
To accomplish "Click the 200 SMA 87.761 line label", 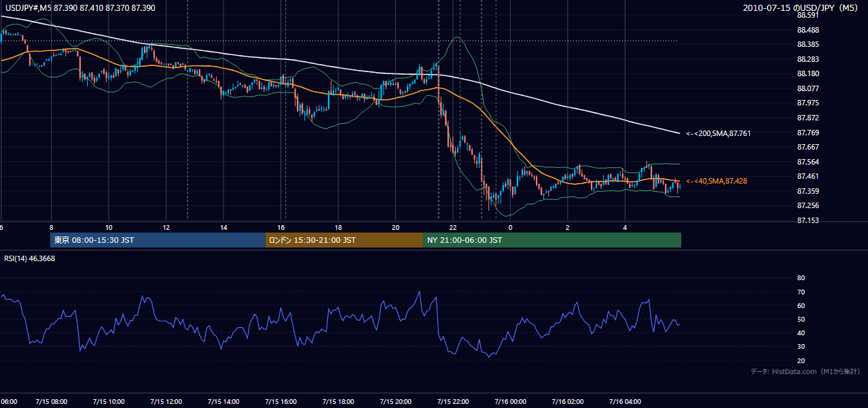I will [x=718, y=134].
